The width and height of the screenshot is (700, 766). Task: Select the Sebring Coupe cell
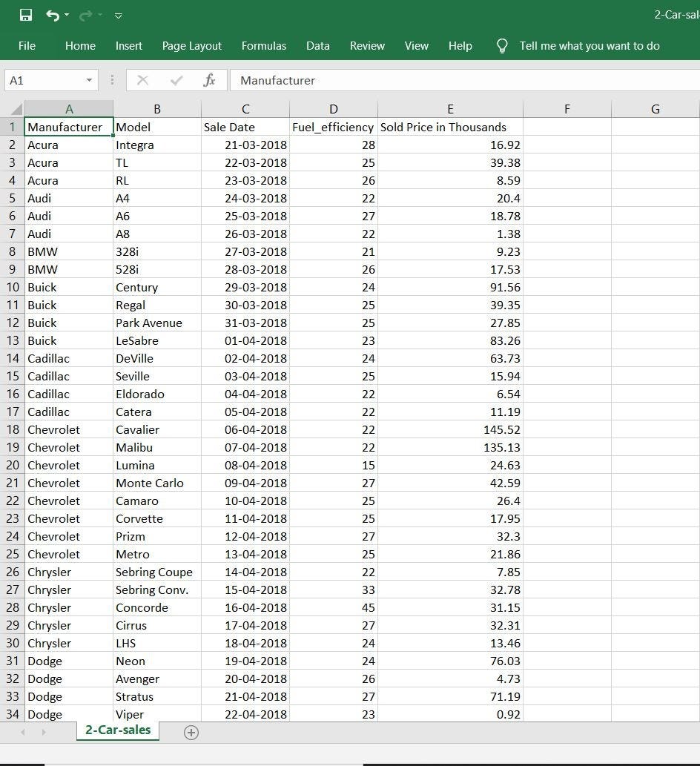(x=156, y=572)
